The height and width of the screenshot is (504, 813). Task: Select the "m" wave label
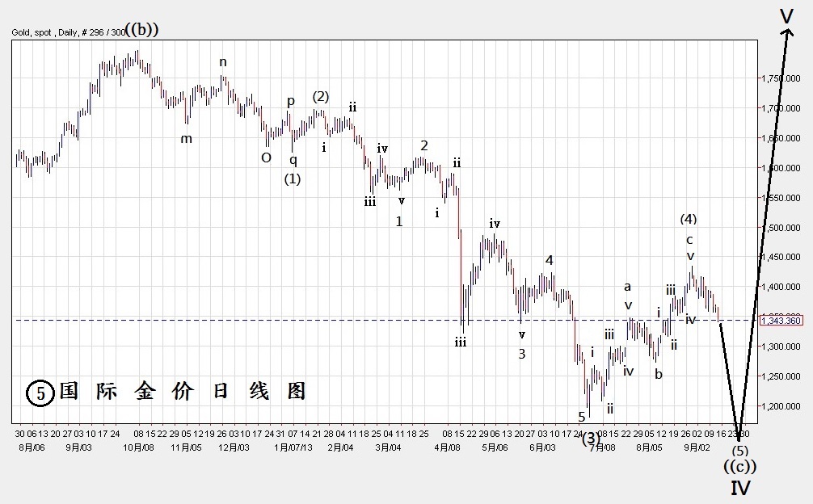point(186,138)
